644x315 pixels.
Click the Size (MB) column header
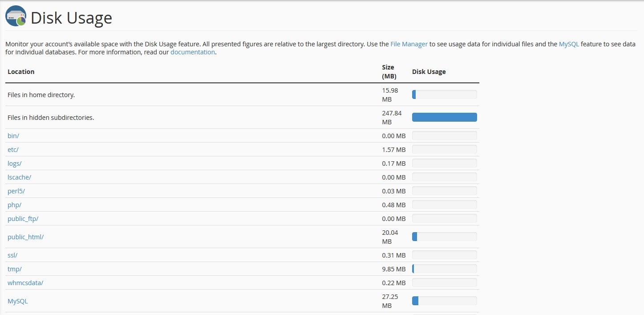pyautogui.click(x=389, y=71)
